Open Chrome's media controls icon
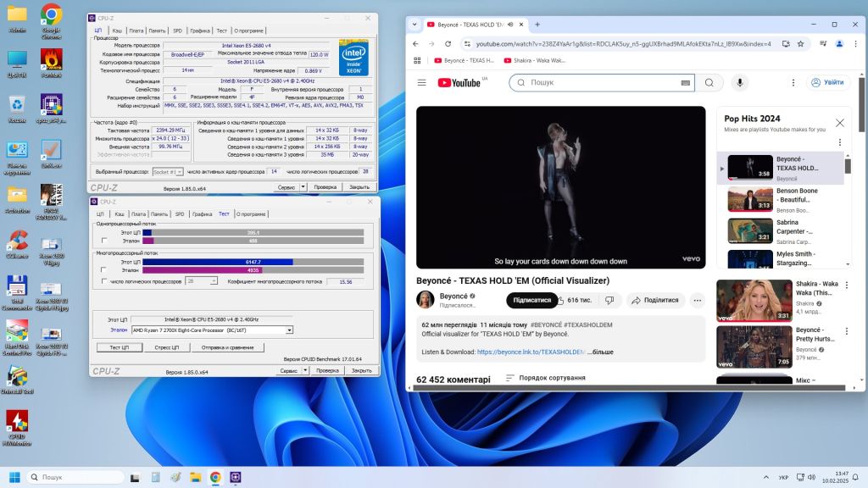Image resolution: width=868 pixels, height=488 pixels. point(823,44)
